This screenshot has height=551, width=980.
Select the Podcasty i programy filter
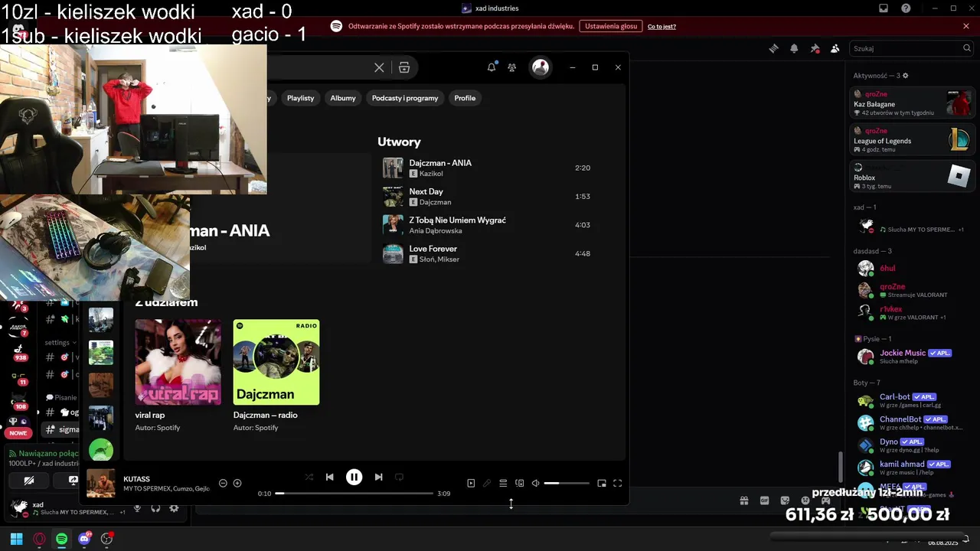point(405,98)
